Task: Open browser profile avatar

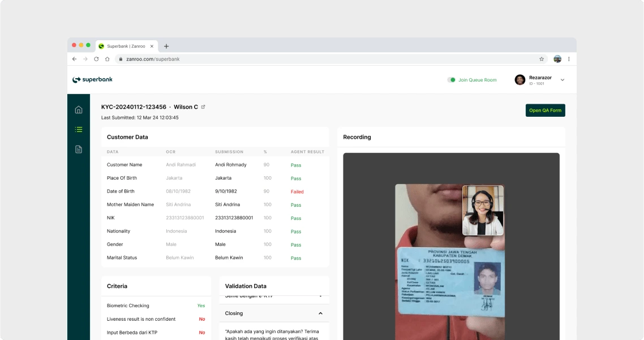Action: coord(557,59)
